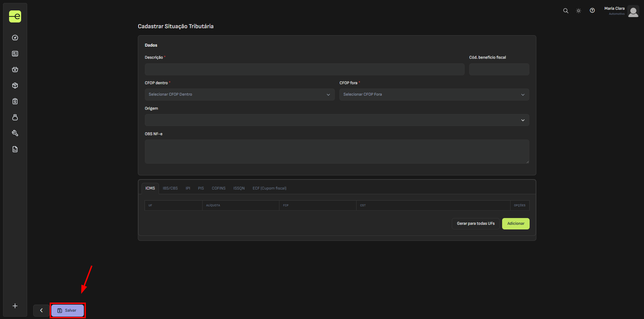
Task: Click the search magnifier icon in header
Action: coord(566,11)
